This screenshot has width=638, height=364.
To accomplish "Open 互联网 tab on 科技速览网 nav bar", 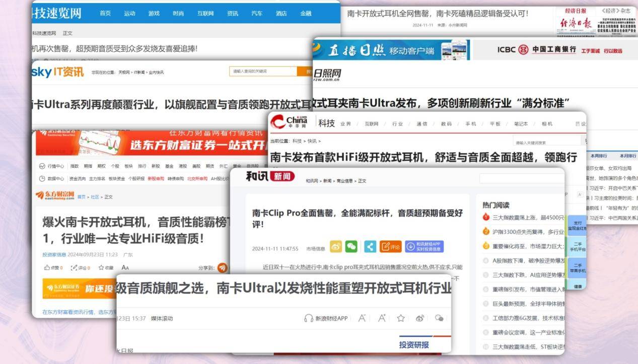I will [205, 14].
